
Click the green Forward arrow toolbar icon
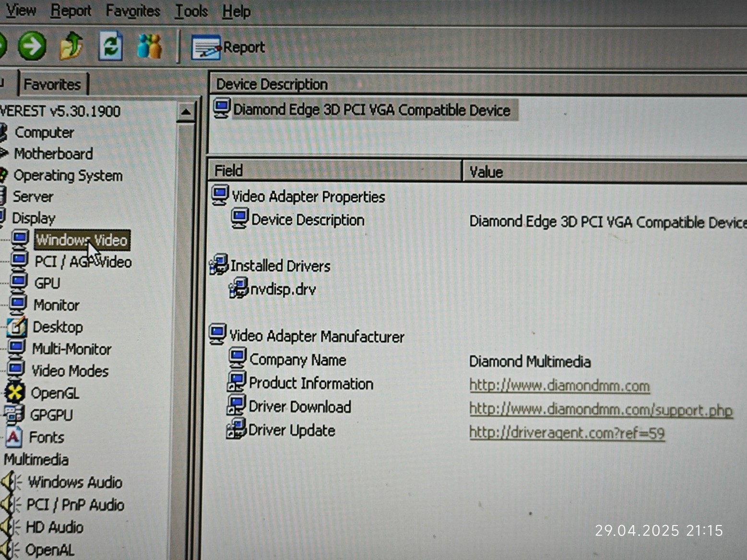(32, 46)
